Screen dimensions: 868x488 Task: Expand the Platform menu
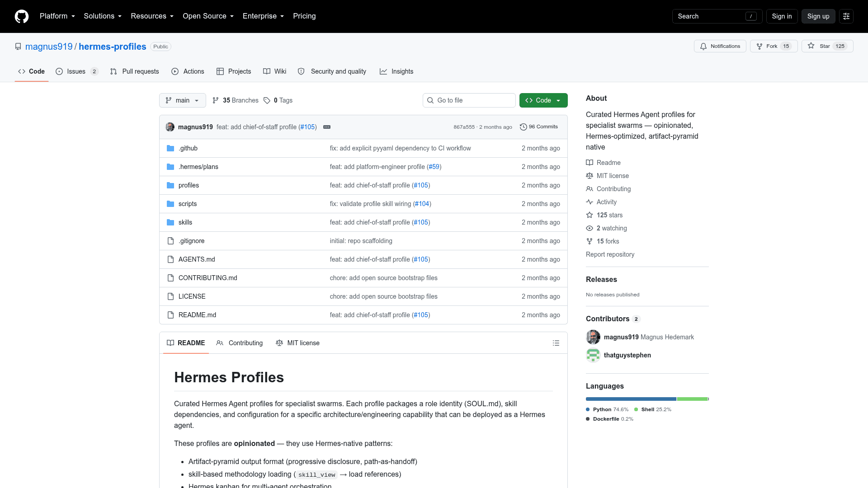pos(57,16)
